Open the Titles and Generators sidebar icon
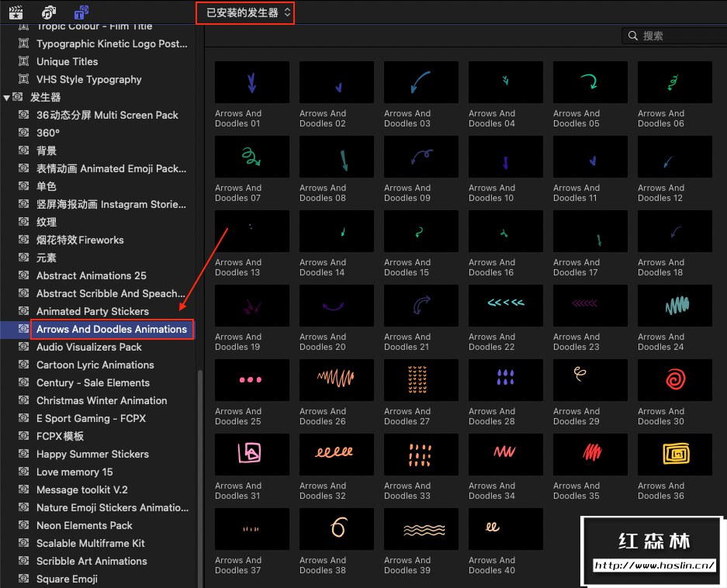 click(81, 12)
